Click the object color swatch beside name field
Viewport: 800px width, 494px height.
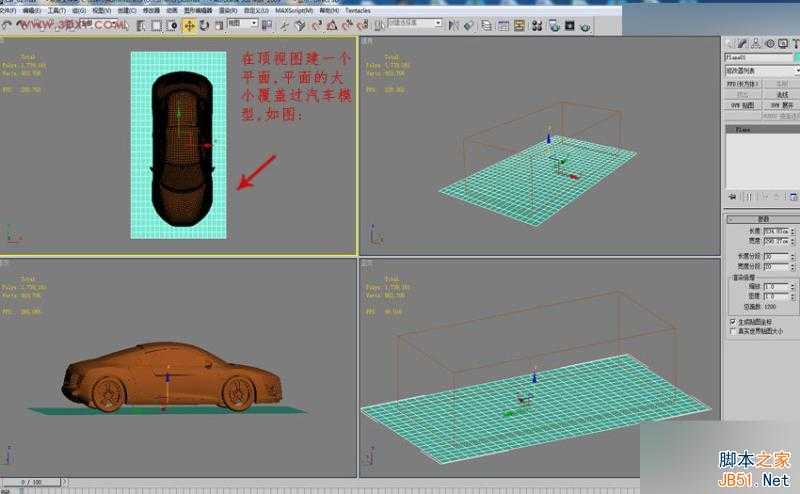(x=797, y=57)
